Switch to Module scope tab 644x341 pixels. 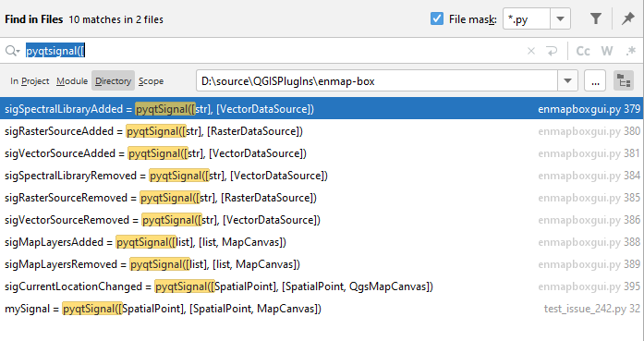point(72,81)
